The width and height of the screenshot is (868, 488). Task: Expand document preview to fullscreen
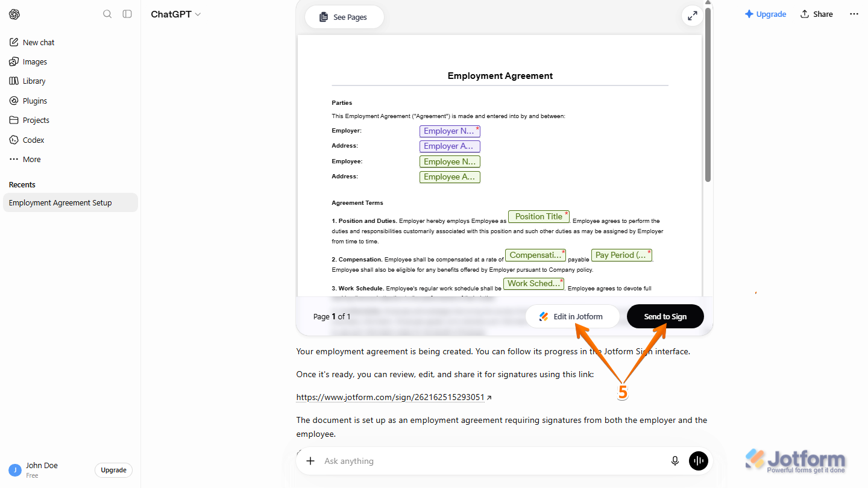click(693, 16)
